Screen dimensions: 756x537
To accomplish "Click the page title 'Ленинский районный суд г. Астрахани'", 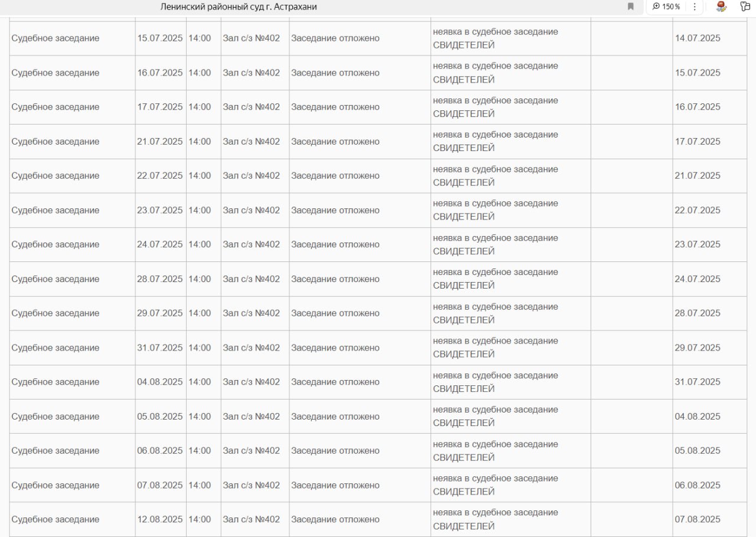I will 239,6.
